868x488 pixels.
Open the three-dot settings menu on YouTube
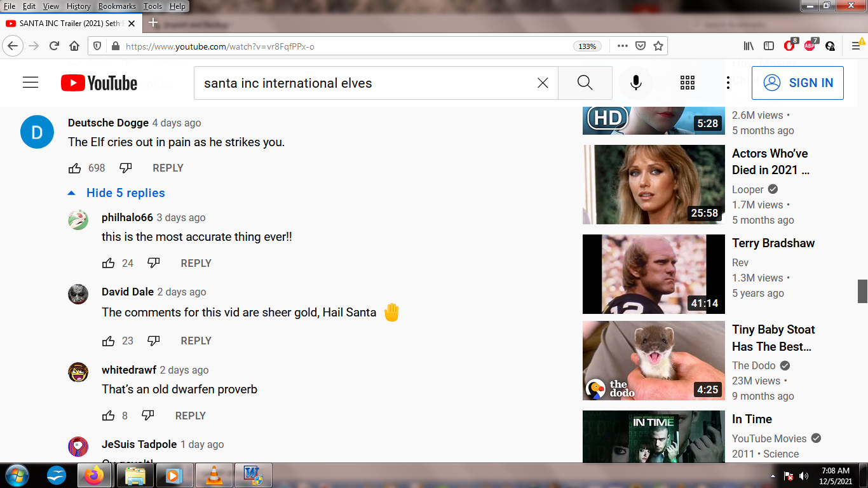coord(728,83)
